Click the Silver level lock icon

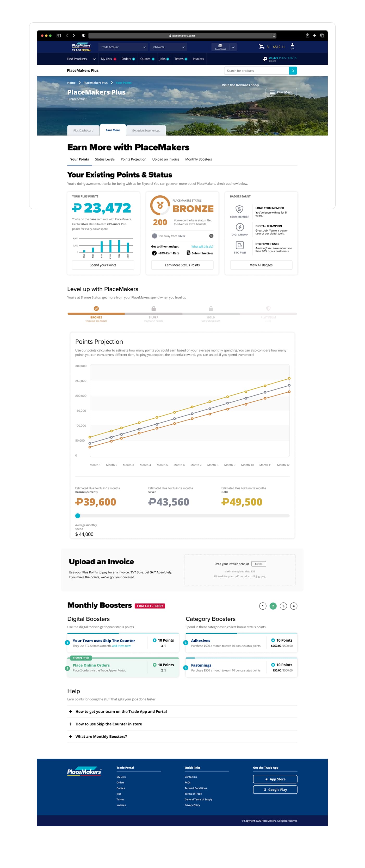pos(153,308)
